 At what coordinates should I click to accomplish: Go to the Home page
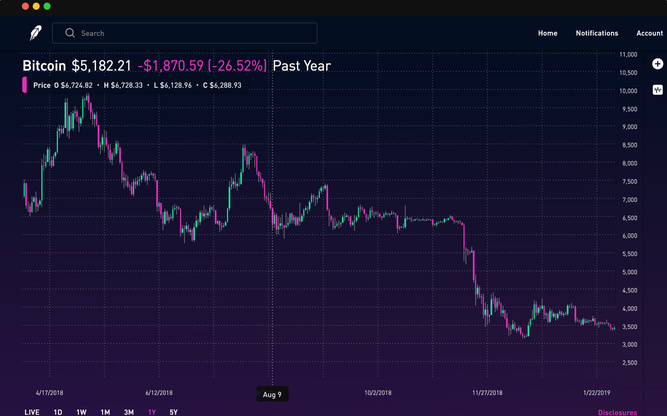coord(548,33)
